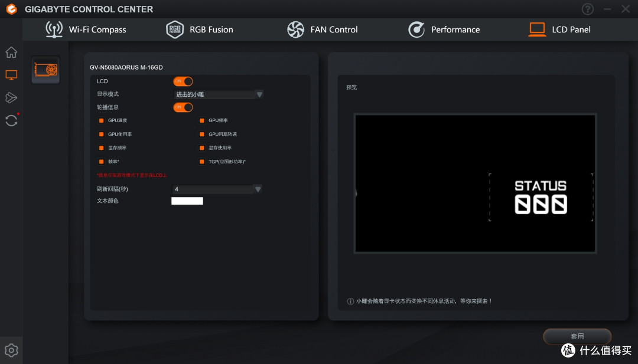Click the 套用 apply button
Viewport: 638px width, 364px height.
coord(577,336)
